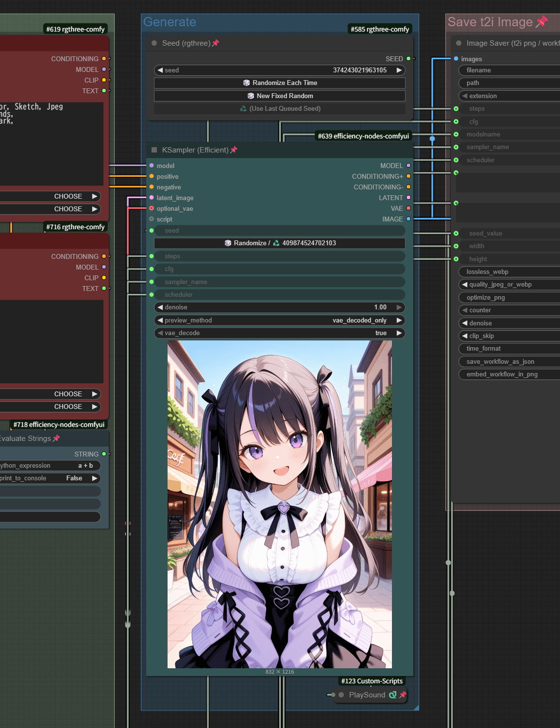The image size is (560, 728).
Task: Click model input port on KSampler
Action: pyautogui.click(x=152, y=166)
